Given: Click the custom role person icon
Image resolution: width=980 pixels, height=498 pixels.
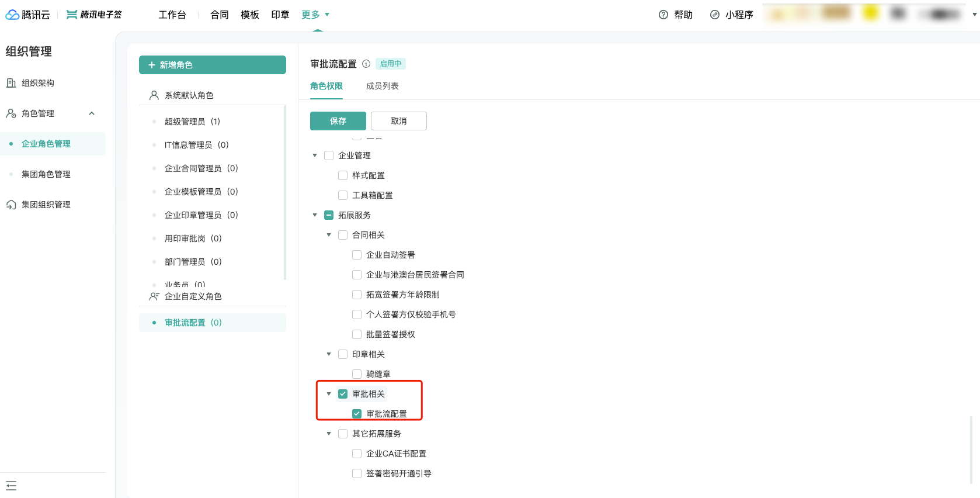Looking at the screenshot, I should [x=154, y=296].
